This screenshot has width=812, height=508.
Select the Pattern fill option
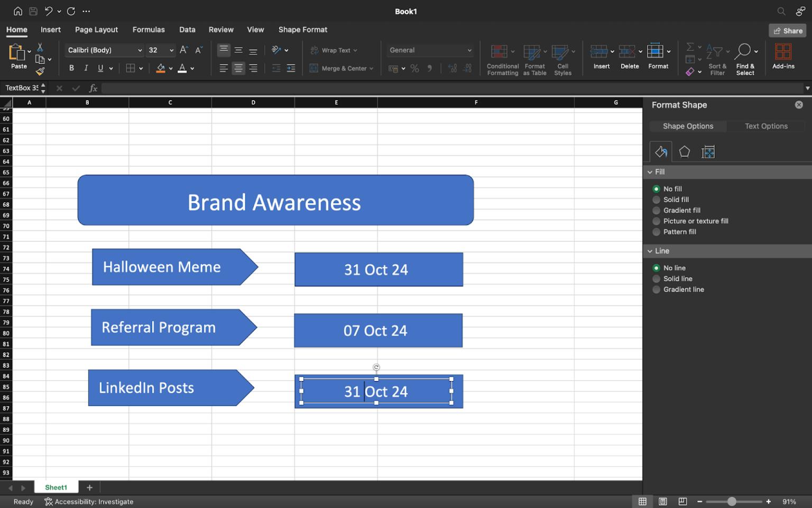click(656, 232)
